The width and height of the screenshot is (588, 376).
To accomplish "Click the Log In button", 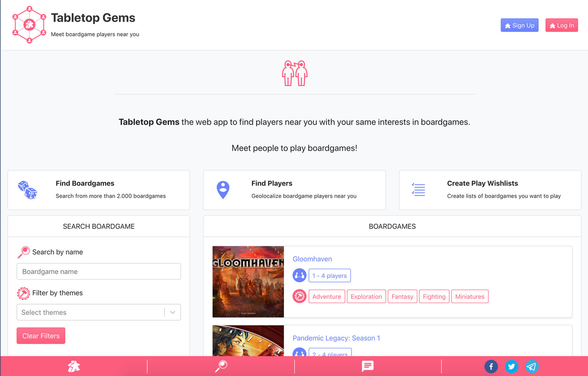I will 562,25.
